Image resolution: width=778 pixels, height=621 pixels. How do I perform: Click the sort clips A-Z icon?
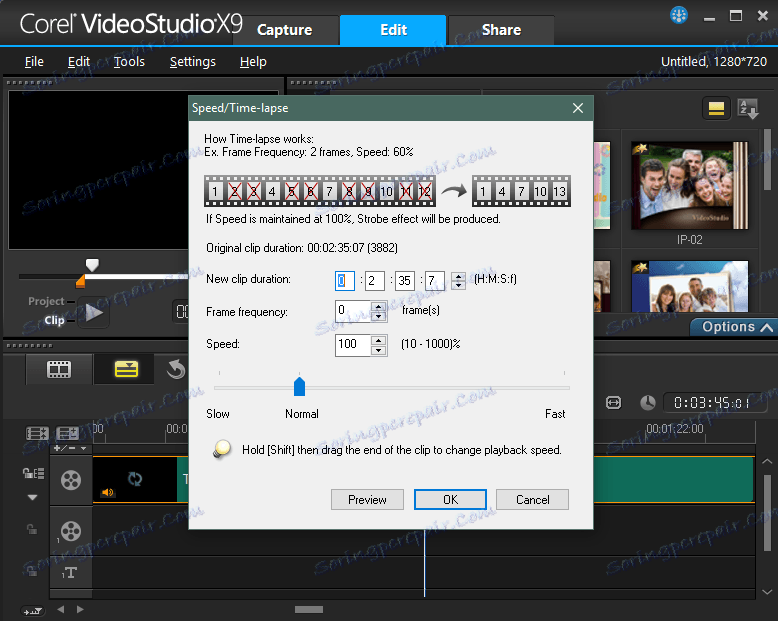pos(748,108)
